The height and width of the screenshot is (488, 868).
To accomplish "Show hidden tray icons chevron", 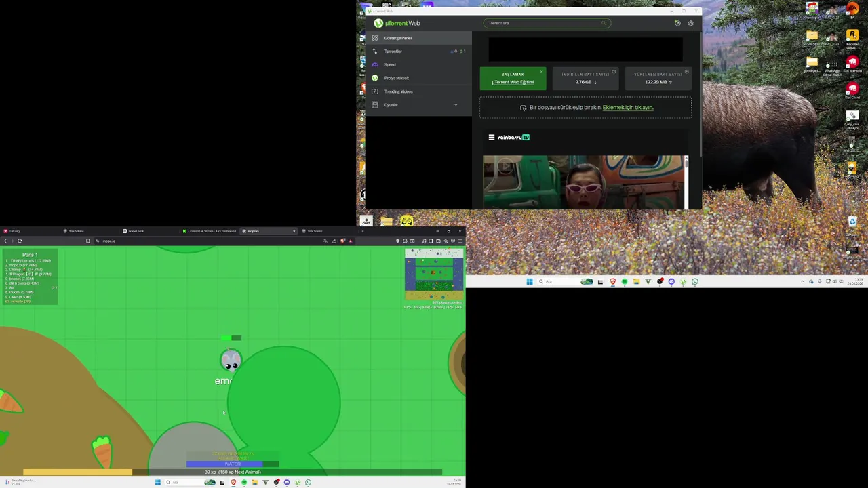I will [803, 281].
